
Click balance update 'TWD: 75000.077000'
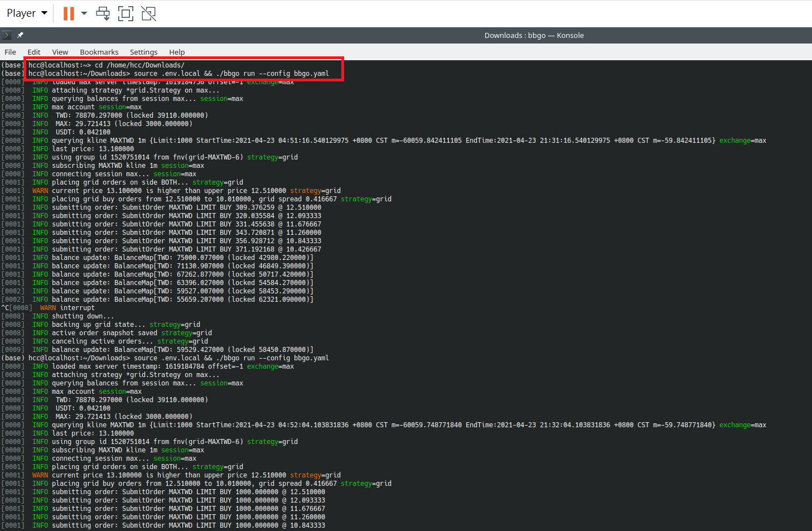tap(158, 258)
